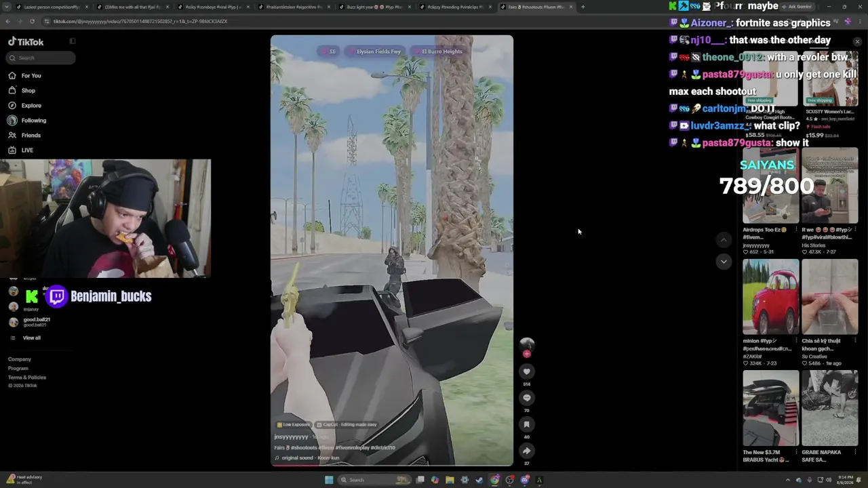Show hidden system tray icons
The height and width of the screenshot is (488, 868).
(x=787, y=480)
